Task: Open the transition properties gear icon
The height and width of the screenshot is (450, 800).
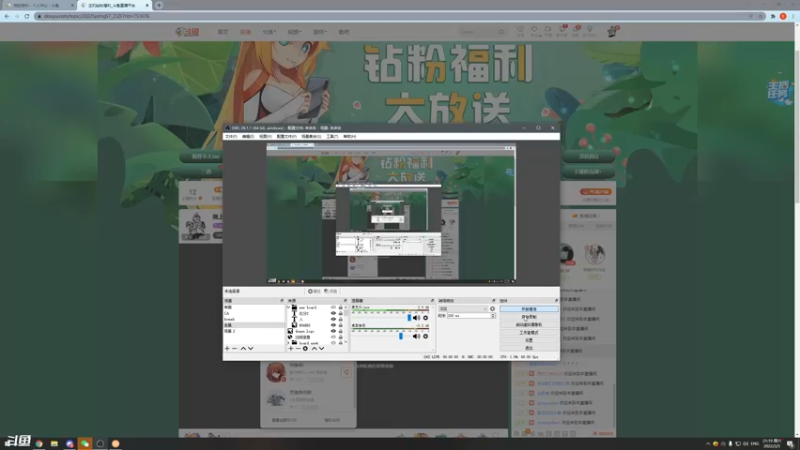Action: (x=492, y=309)
